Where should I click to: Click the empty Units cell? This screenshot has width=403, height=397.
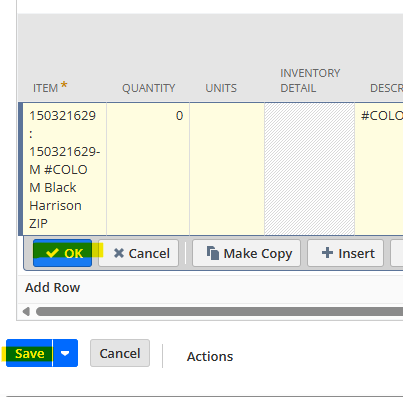point(227,169)
